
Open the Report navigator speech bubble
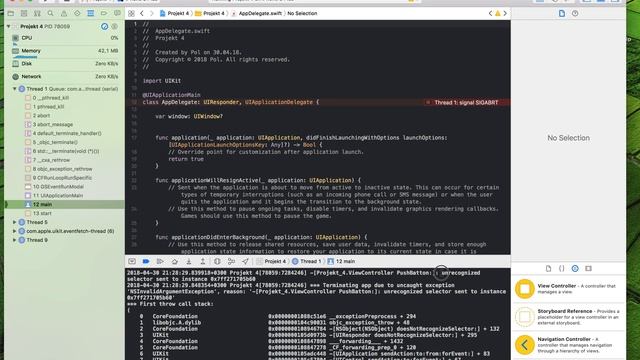click(117, 13)
